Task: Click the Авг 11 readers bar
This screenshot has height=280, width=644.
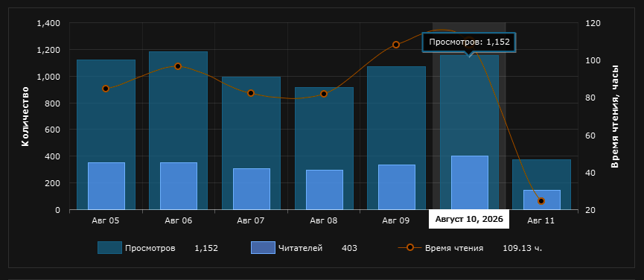Action: 542,200
